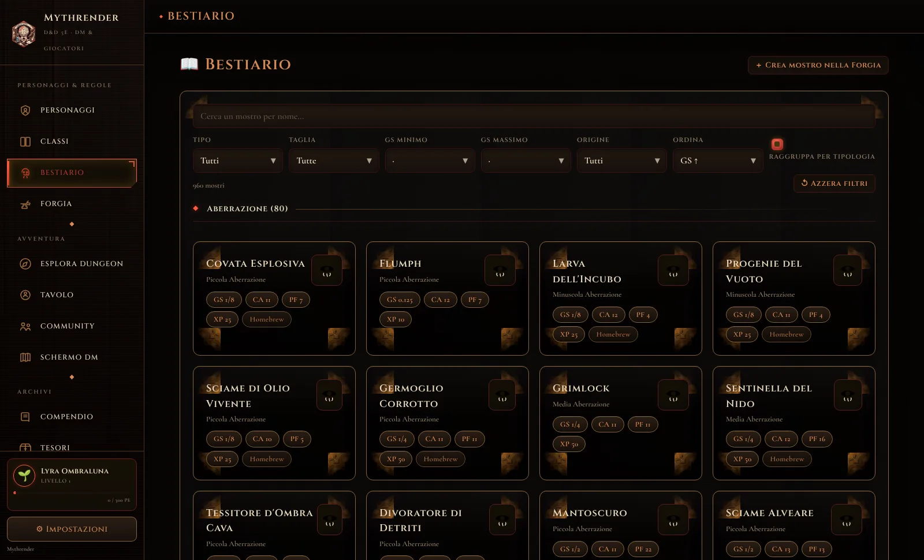Click Covata Esplosiva monster portrait icon
The height and width of the screenshot is (560, 924).
click(x=327, y=270)
